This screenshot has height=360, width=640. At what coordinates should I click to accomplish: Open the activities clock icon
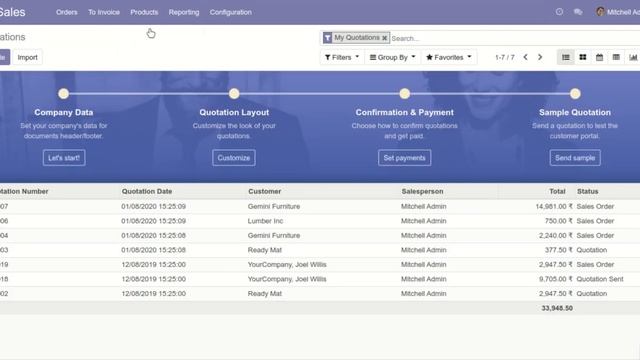tap(559, 12)
